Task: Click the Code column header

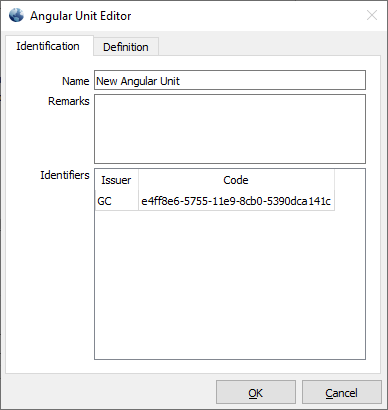Action: click(236, 180)
